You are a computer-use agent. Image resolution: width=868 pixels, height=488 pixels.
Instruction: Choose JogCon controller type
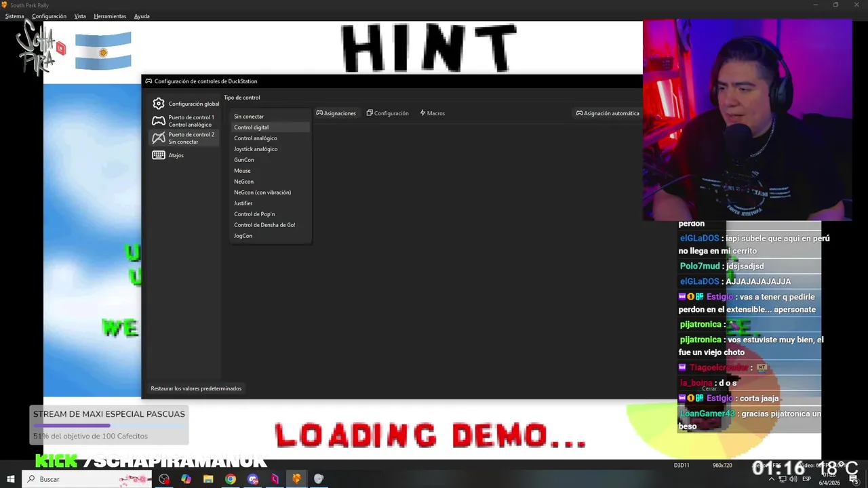pos(271,236)
